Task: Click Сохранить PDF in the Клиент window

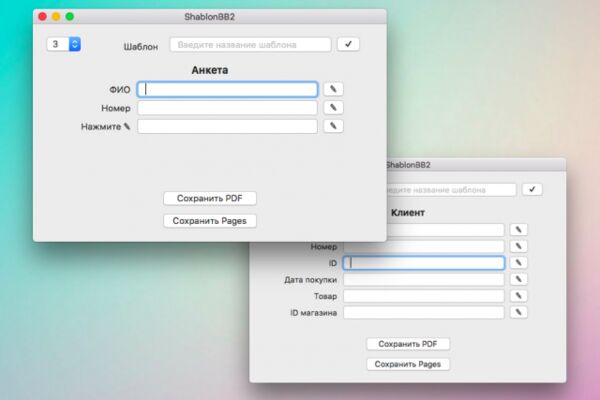Action: click(408, 344)
